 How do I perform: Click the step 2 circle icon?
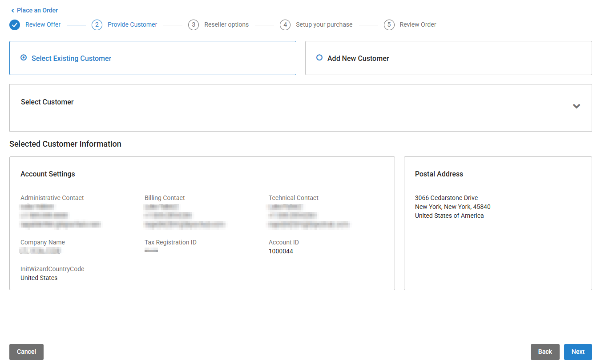click(97, 25)
